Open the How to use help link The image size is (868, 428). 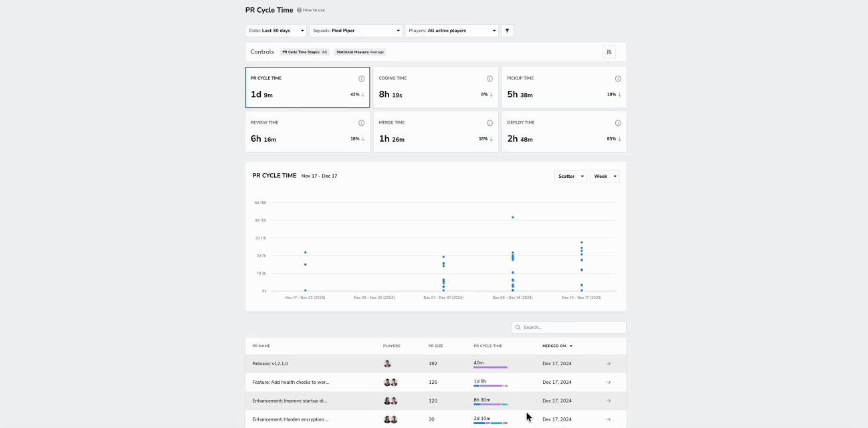pyautogui.click(x=311, y=10)
